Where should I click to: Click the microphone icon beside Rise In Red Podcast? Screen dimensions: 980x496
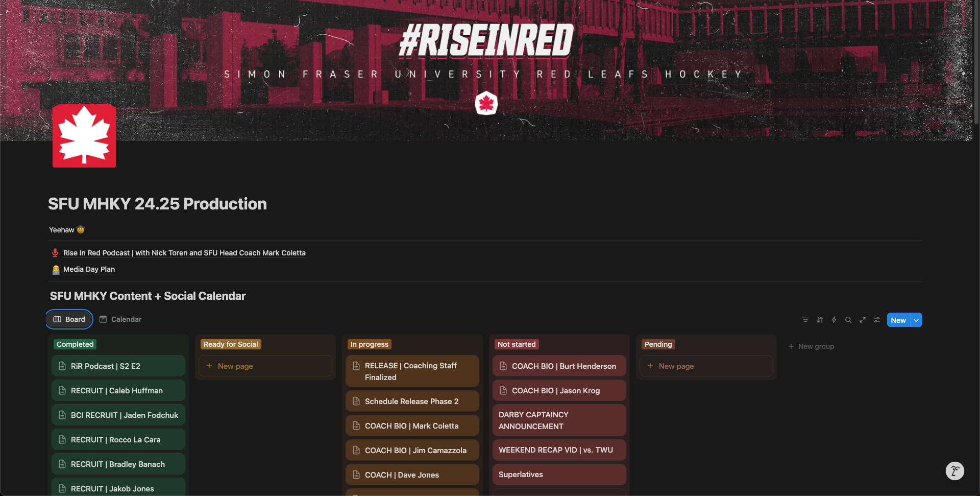coord(55,253)
